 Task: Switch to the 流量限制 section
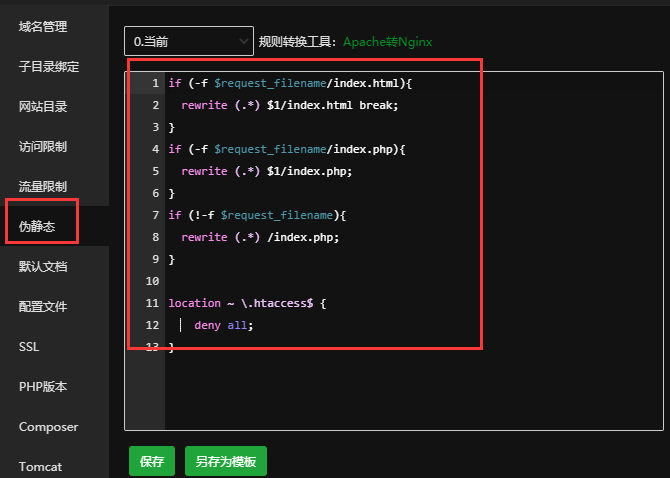pyautogui.click(x=43, y=187)
